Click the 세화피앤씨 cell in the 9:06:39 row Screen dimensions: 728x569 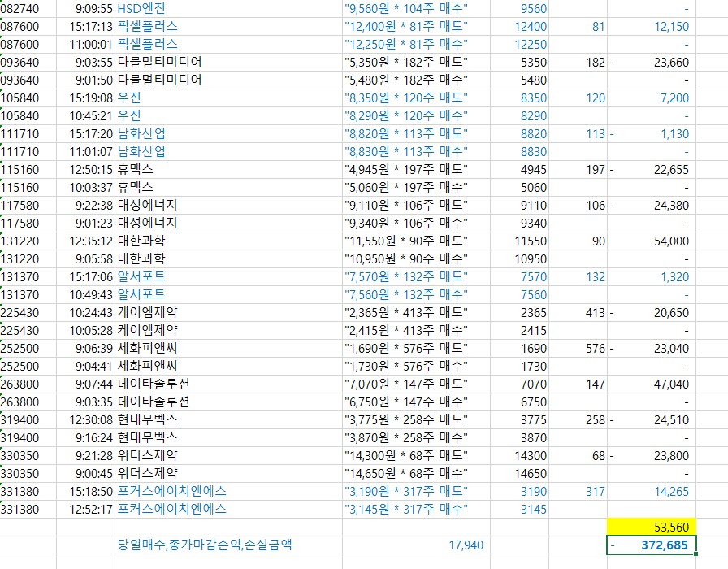click(x=228, y=349)
